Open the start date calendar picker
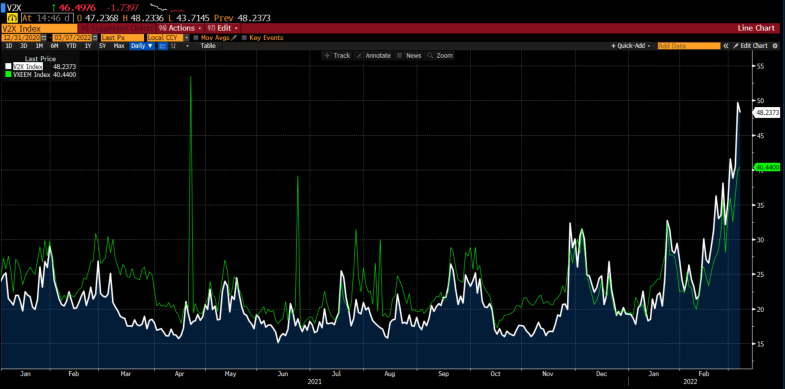 point(44,38)
